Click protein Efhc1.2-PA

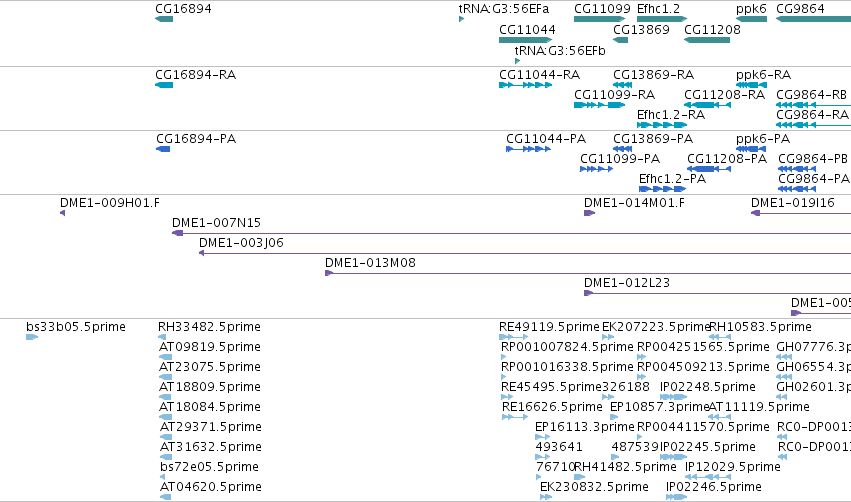[672, 179]
